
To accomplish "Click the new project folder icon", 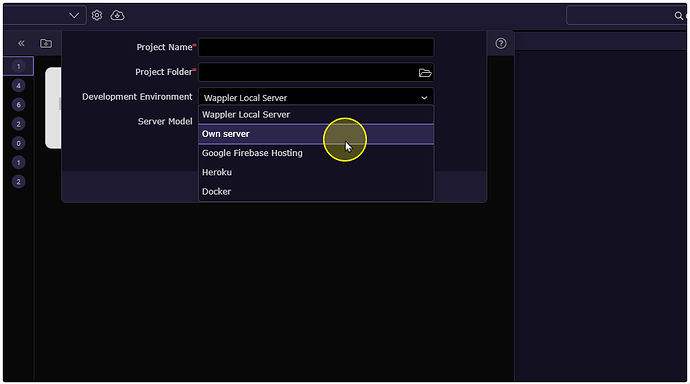I will 46,43.
